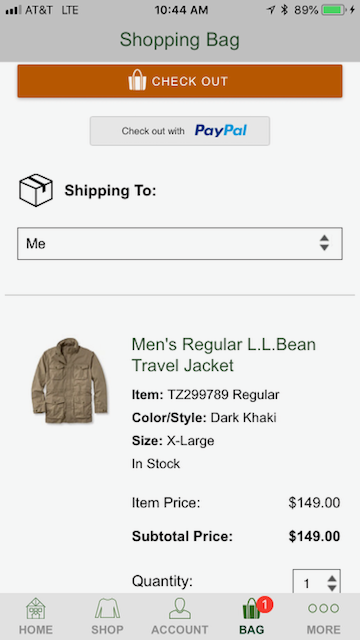Image resolution: width=360 pixels, height=640 pixels.
Task: Click the Quantity up-down arrows
Action: pyautogui.click(x=332, y=583)
